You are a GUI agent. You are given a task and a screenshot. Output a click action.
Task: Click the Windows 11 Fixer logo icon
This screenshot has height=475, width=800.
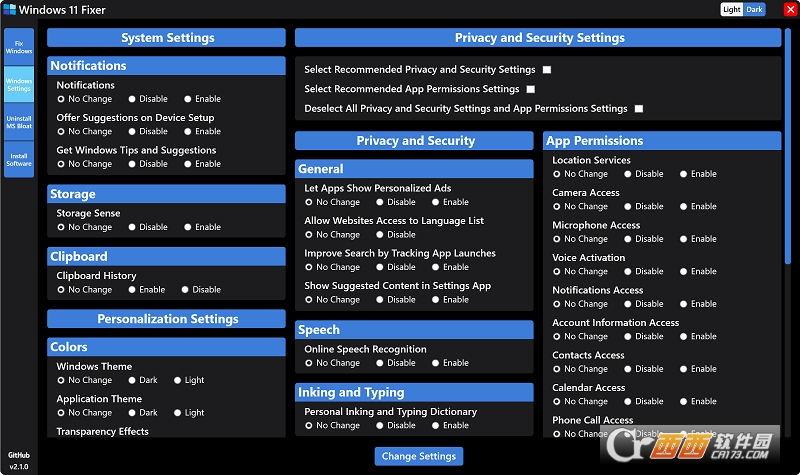click(x=8, y=9)
